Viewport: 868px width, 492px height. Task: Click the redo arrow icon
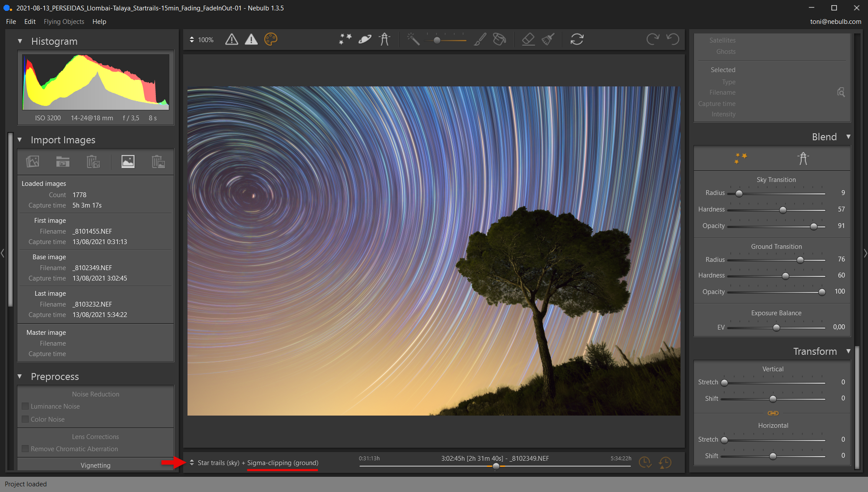(653, 40)
